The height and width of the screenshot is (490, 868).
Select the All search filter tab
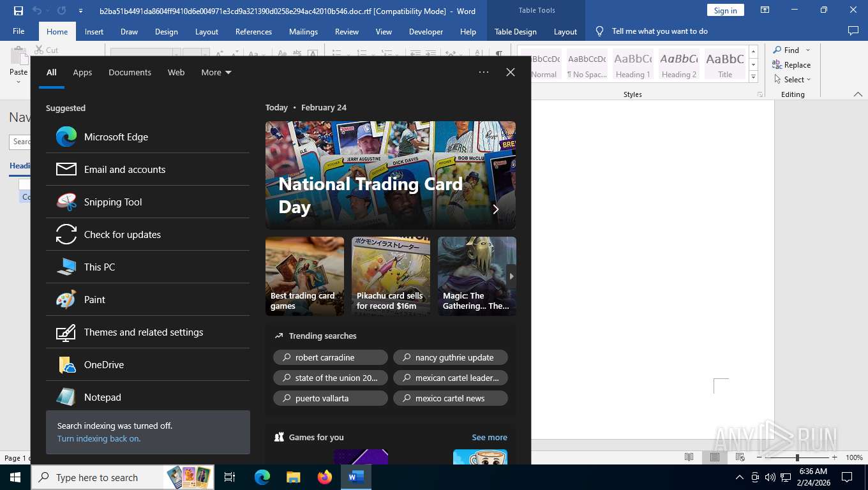[x=52, y=72]
